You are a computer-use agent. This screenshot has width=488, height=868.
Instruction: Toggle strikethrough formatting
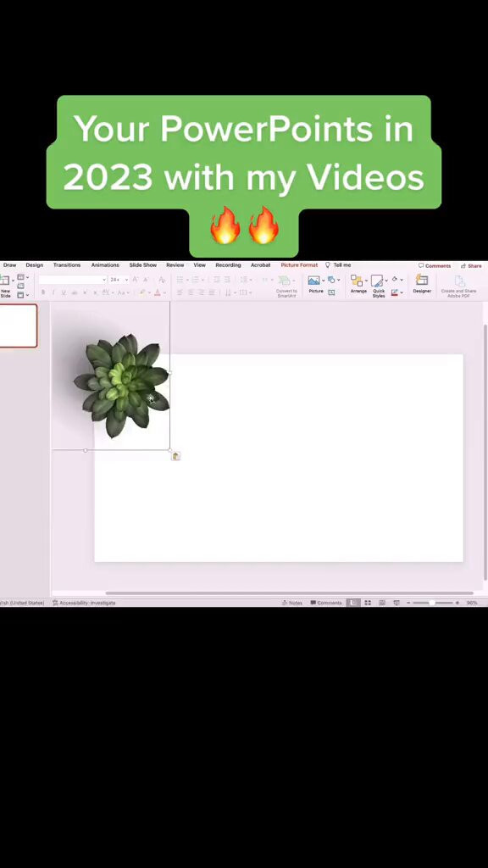[x=75, y=292]
